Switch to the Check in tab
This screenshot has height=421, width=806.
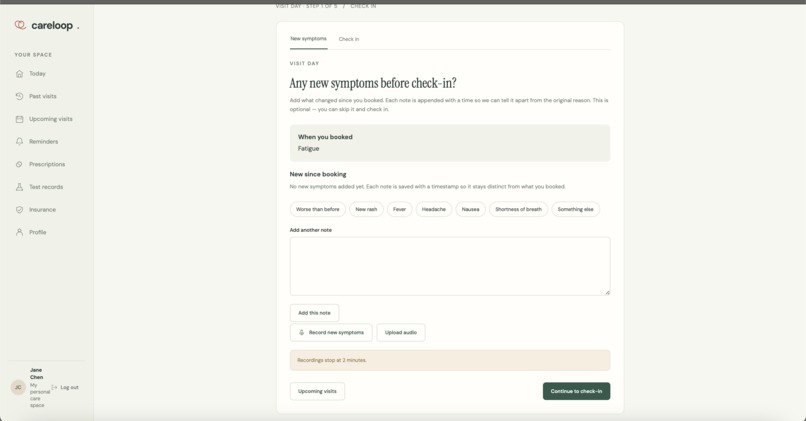(x=349, y=39)
